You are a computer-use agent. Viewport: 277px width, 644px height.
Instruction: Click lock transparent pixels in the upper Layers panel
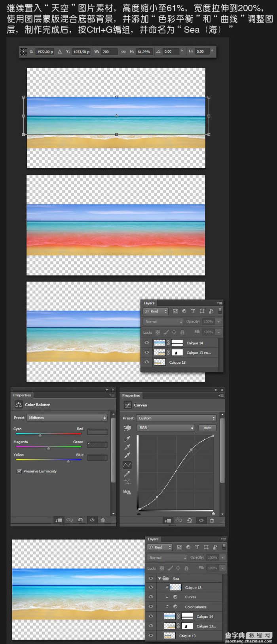tap(157, 332)
